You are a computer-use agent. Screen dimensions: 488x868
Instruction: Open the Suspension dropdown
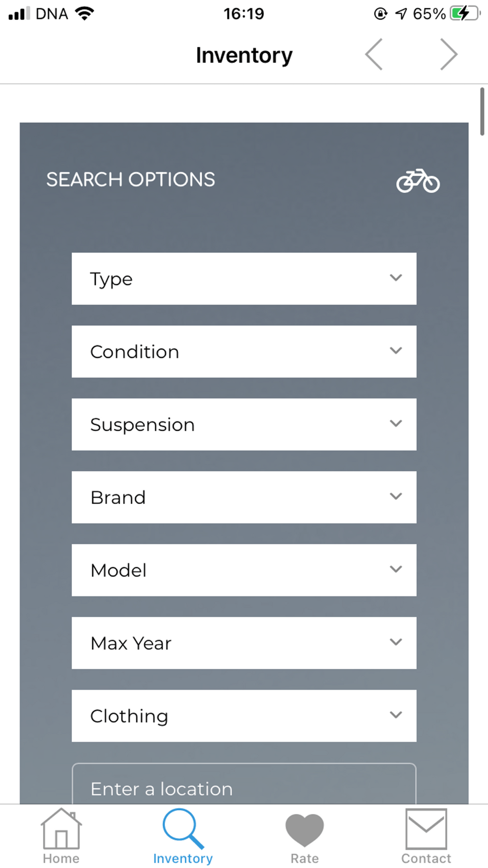[x=244, y=424]
